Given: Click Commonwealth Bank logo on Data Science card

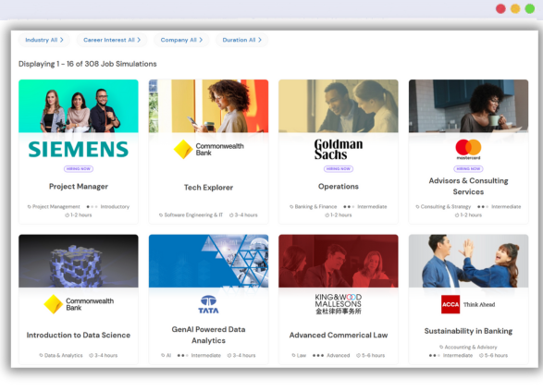Looking at the screenshot, I should [79, 304].
